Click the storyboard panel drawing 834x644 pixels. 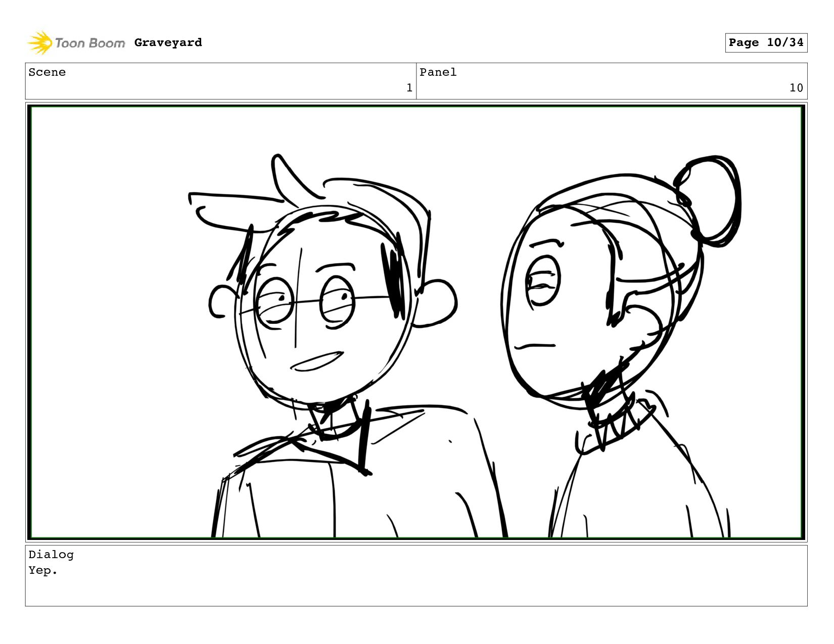[416, 322]
